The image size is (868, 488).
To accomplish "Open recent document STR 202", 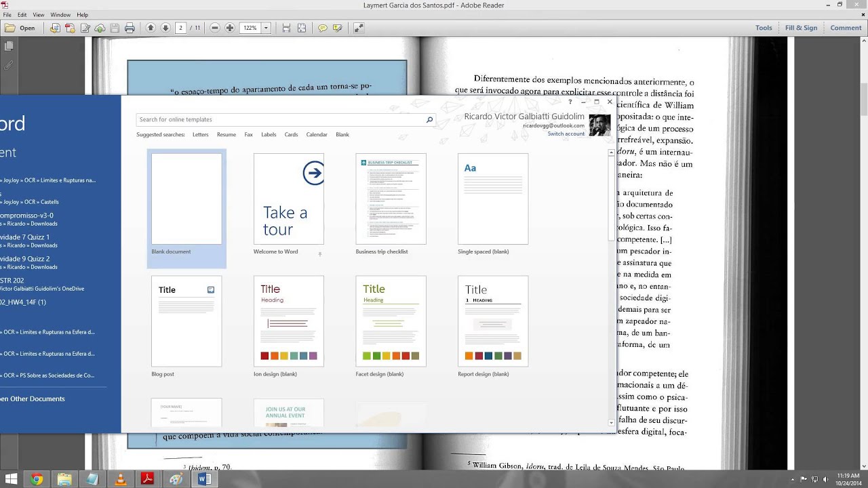I will [42, 284].
